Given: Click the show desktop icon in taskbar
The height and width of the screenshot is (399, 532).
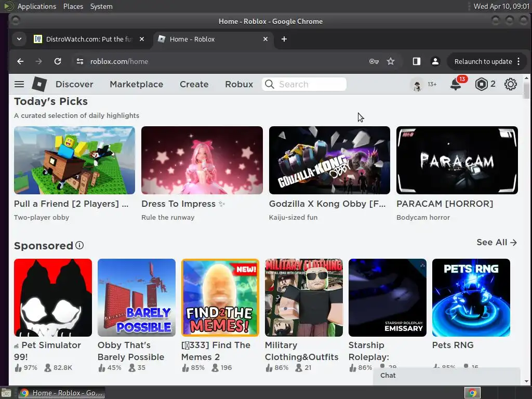Looking at the screenshot, I should [x=6, y=393].
